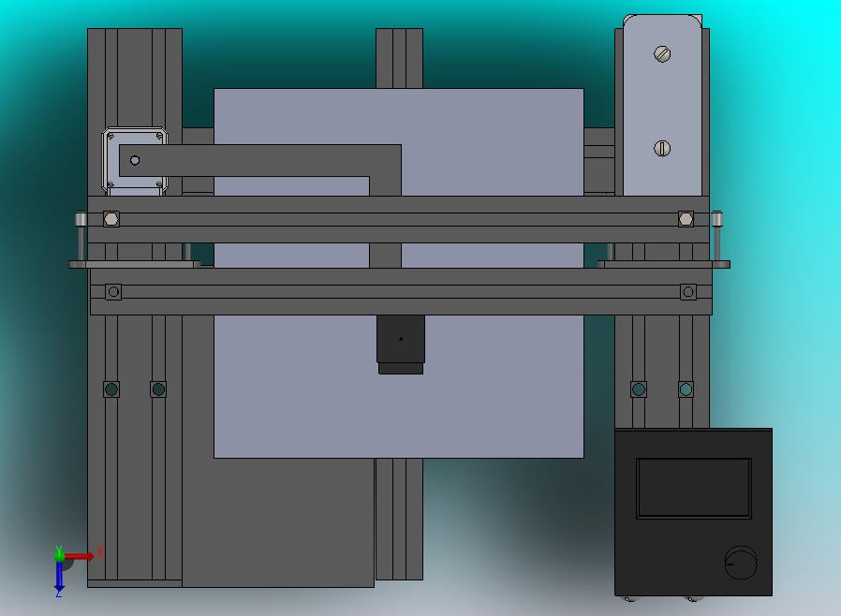
Task: Select the top of the center vertical extrusion
Action: (x=399, y=58)
